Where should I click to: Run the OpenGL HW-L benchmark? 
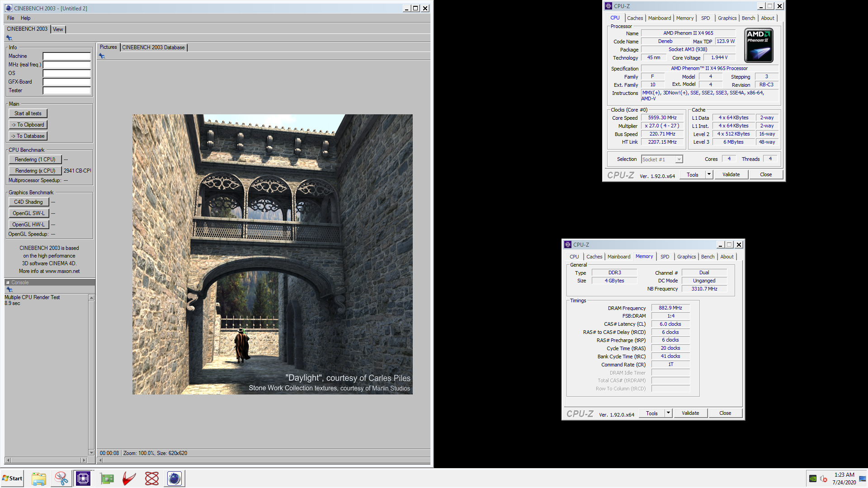(x=28, y=225)
